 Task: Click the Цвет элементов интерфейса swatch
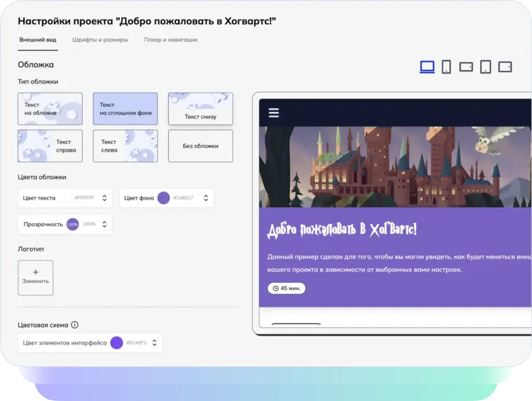(117, 343)
